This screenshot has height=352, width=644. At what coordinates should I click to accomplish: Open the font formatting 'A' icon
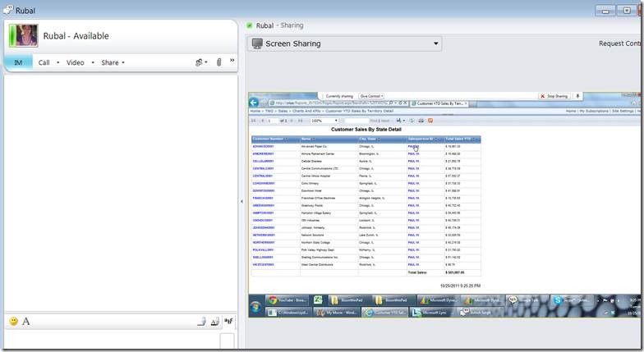tap(25, 321)
